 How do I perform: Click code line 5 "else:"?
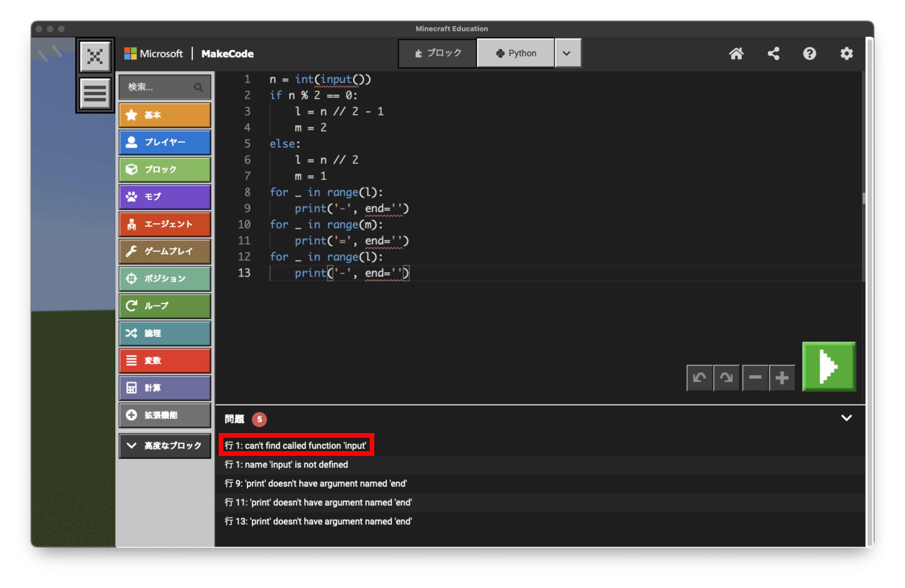(285, 144)
